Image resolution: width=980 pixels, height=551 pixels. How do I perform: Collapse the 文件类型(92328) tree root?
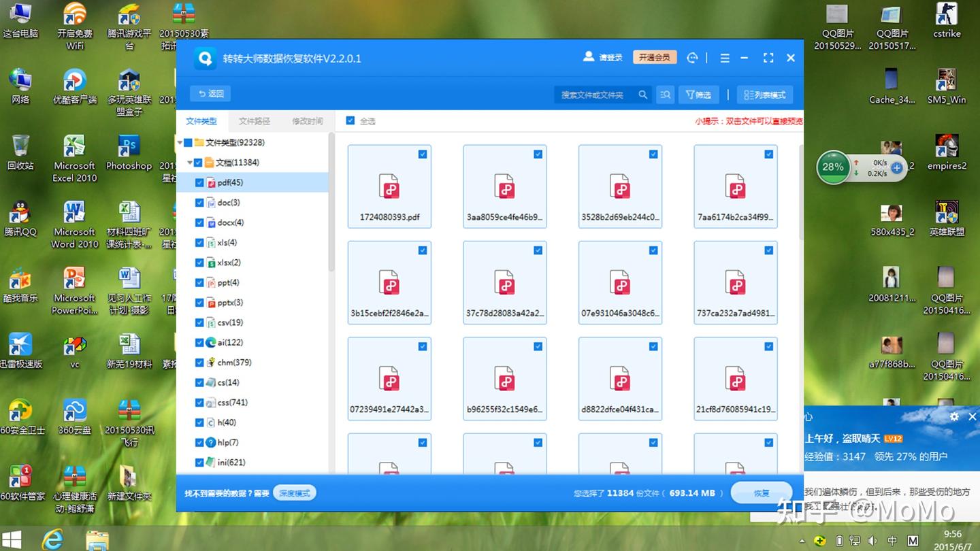(x=180, y=142)
